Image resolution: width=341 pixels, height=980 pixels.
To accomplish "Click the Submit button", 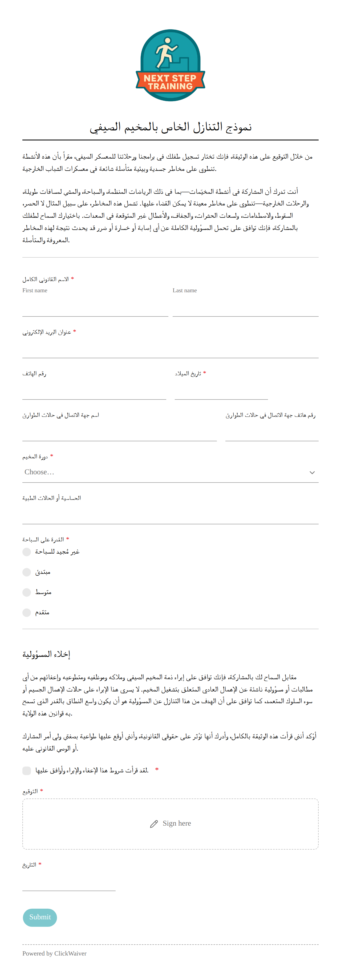I will (40, 918).
